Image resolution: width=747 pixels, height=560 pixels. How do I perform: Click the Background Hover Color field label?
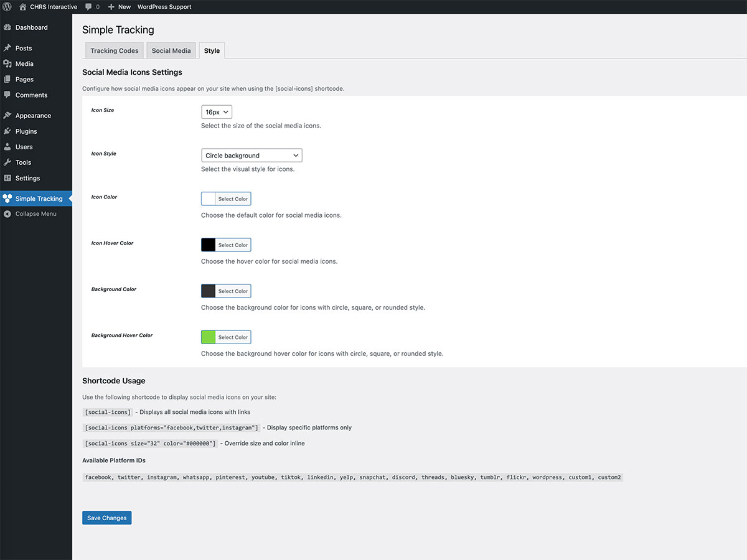[122, 335]
